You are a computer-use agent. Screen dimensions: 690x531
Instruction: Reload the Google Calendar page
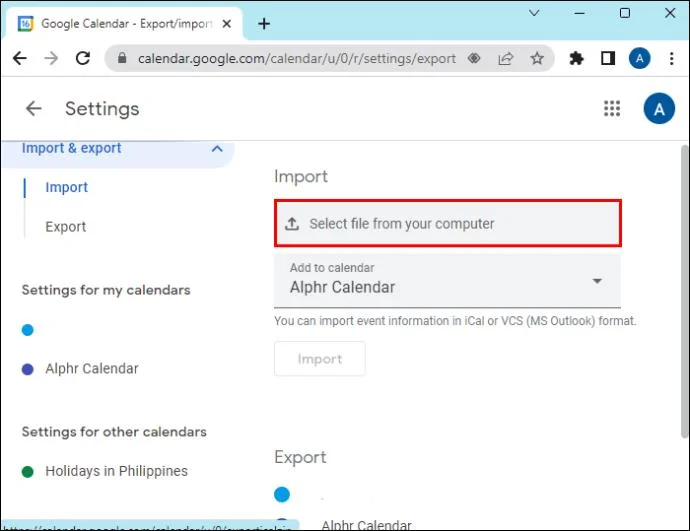83,58
